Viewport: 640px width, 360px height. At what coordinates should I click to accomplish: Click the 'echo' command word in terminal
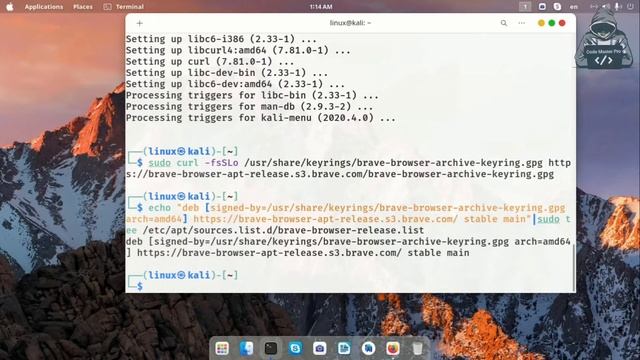coord(159,208)
